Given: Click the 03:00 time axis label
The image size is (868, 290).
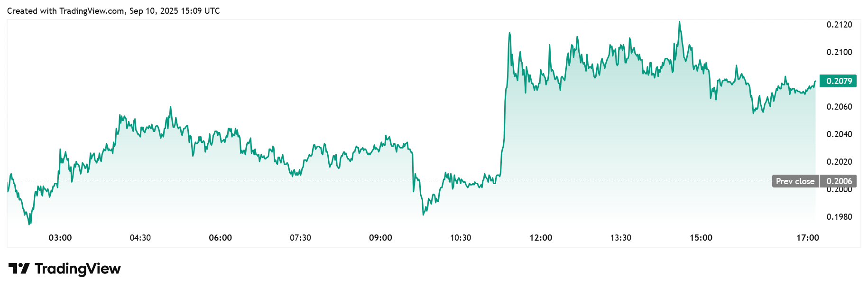Looking at the screenshot, I should (x=60, y=238).
